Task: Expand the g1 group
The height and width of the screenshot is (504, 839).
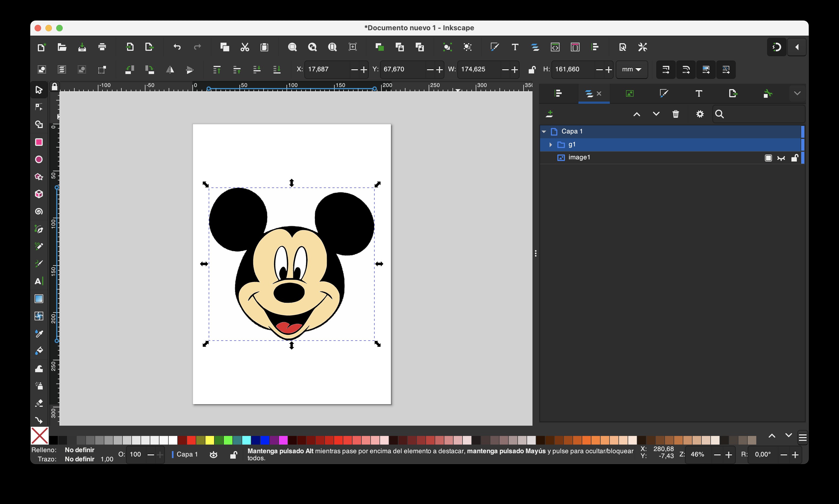Action: 551,145
